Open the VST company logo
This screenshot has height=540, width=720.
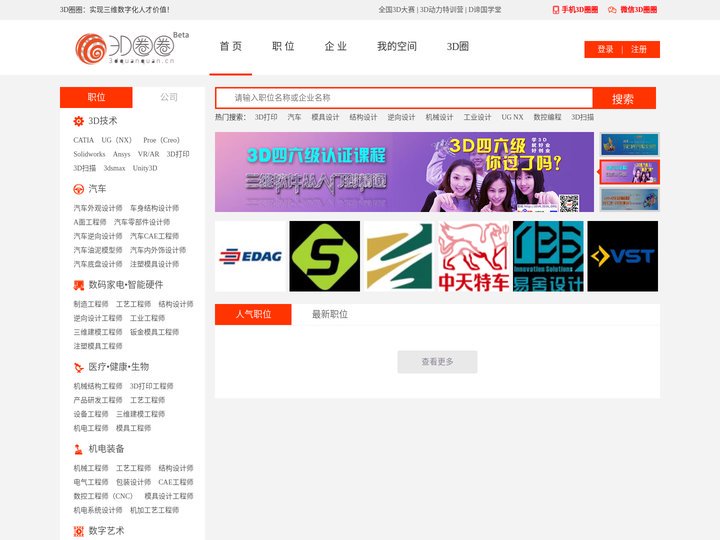point(623,256)
